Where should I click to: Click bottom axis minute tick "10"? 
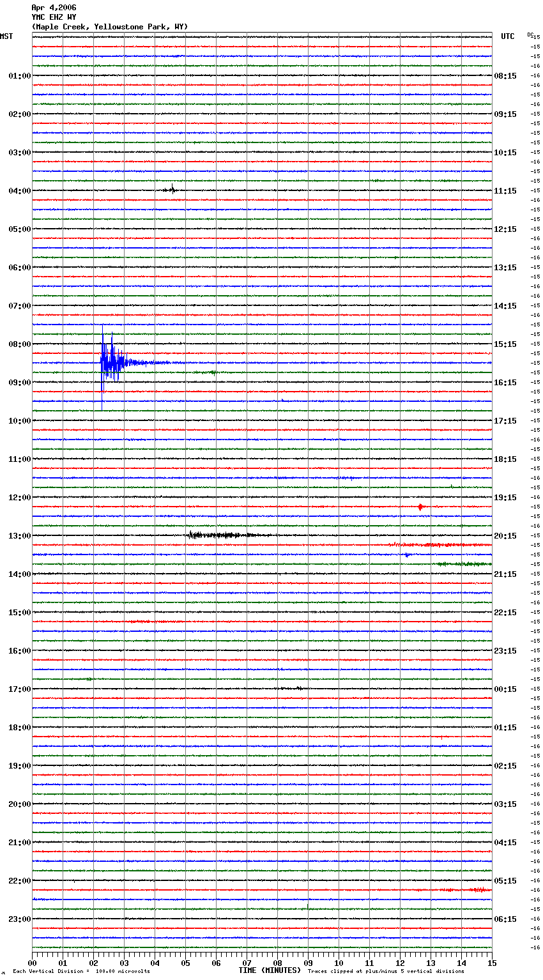339,963
